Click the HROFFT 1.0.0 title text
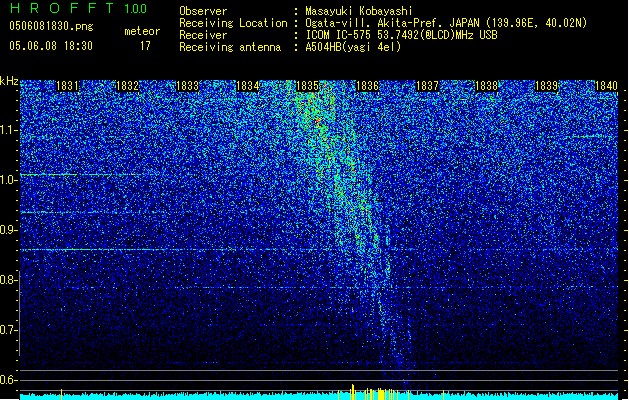This screenshot has height=400, width=629. 78,8
